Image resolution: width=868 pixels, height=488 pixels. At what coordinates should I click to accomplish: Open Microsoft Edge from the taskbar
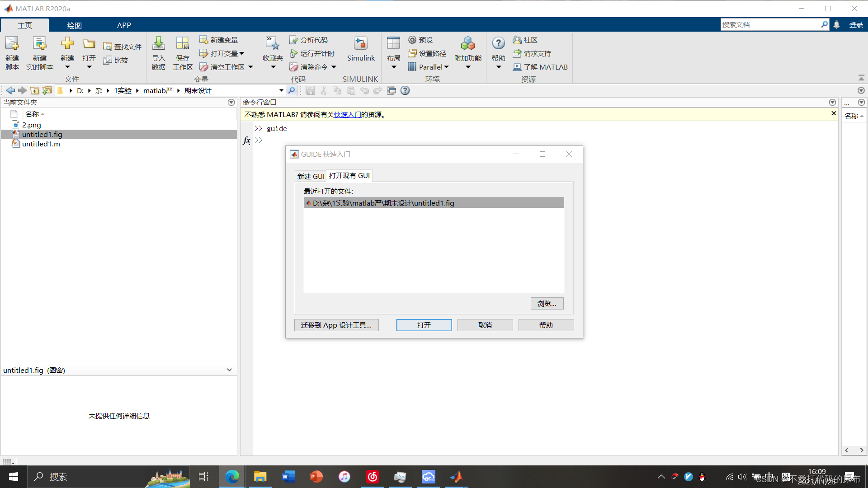(232, 477)
